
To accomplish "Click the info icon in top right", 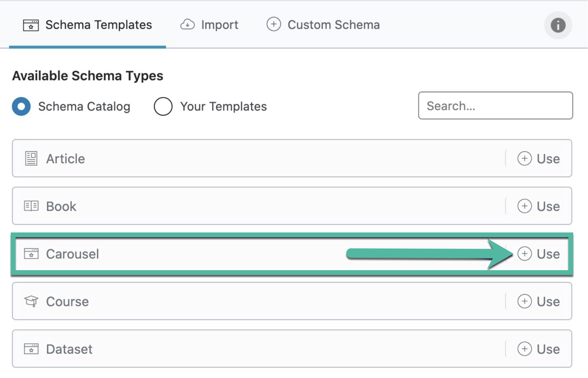I will click(x=558, y=25).
